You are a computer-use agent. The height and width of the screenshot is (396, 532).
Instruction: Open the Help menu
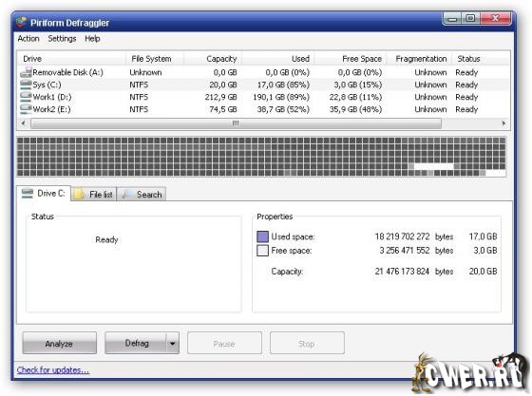point(92,39)
